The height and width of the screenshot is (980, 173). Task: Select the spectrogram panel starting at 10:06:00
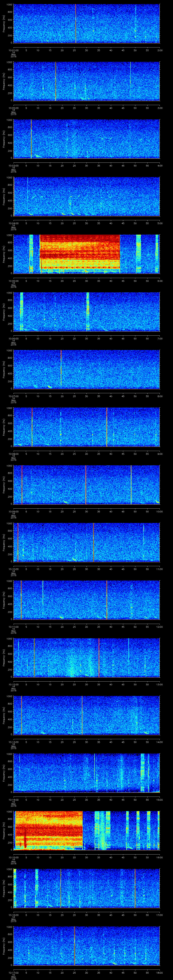coord(87,312)
